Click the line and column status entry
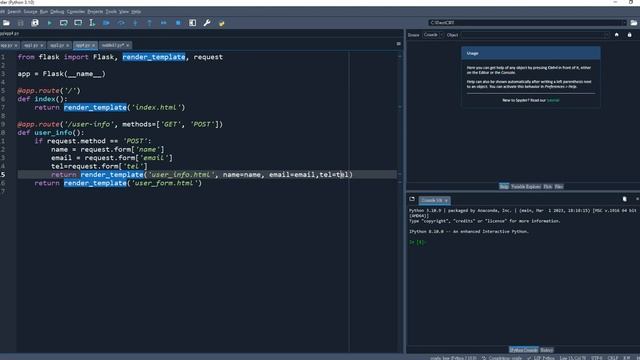The image size is (640, 360). 573,358
